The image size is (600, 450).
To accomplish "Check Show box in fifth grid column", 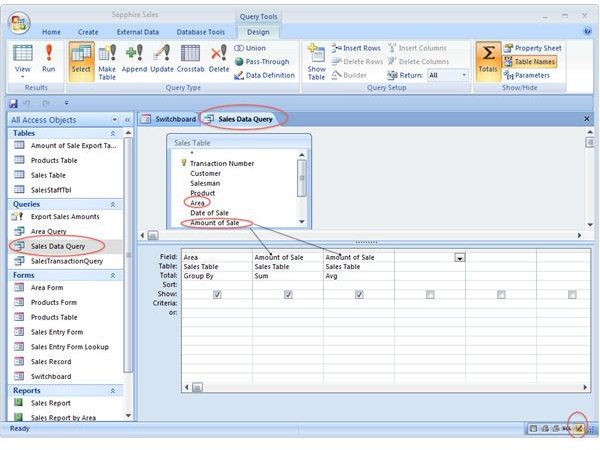I will click(x=501, y=294).
